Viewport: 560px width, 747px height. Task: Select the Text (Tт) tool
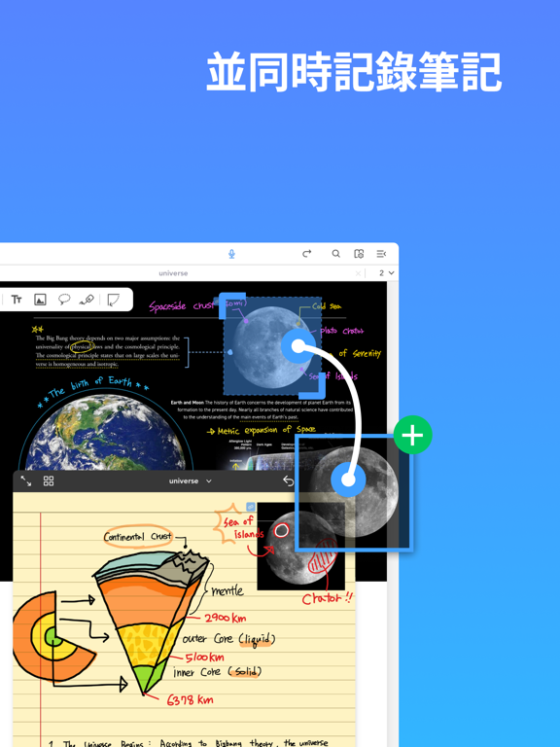point(17,300)
